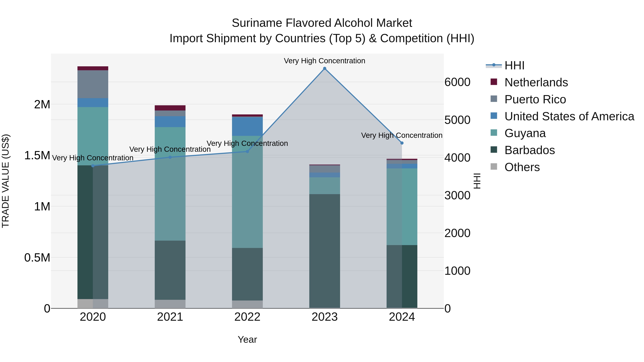Click the Puerto Rico gray-blue legend swatch
644x362 pixels.
click(x=494, y=99)
